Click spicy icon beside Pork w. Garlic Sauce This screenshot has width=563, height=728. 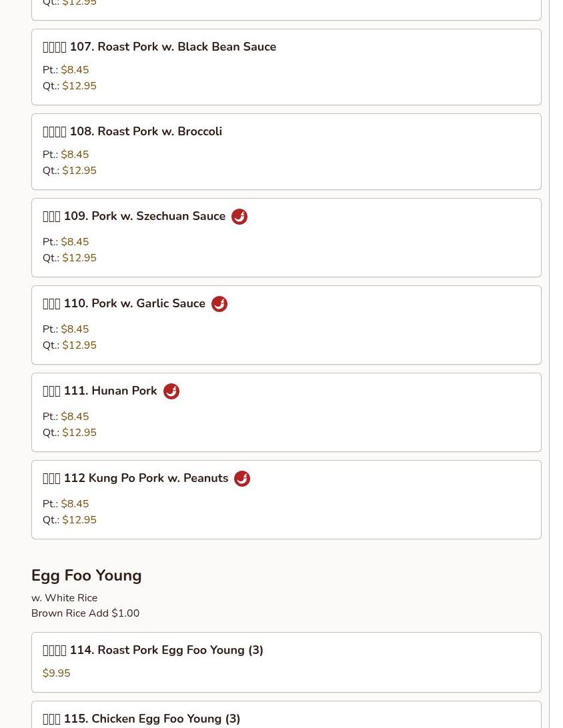(219, 303)
